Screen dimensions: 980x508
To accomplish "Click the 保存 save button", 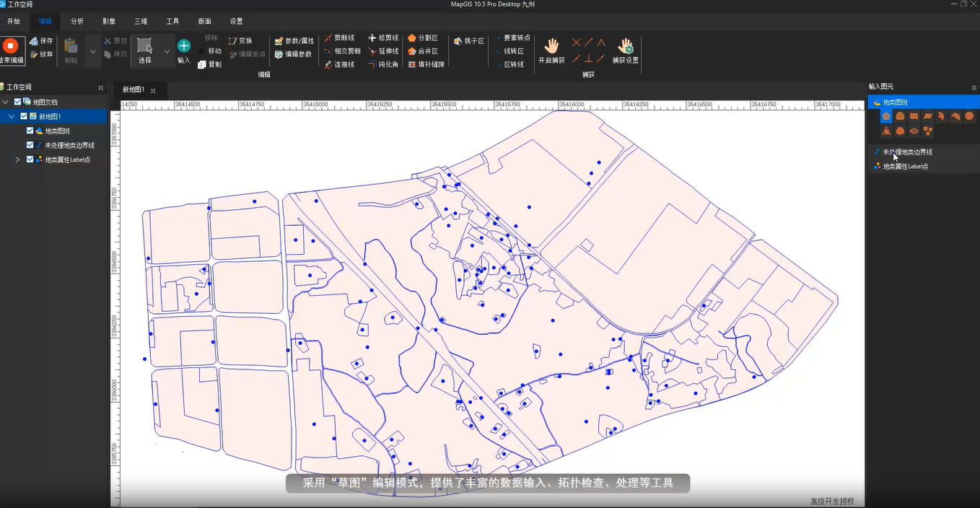I will pyautogui.click(x=41, y=41).
